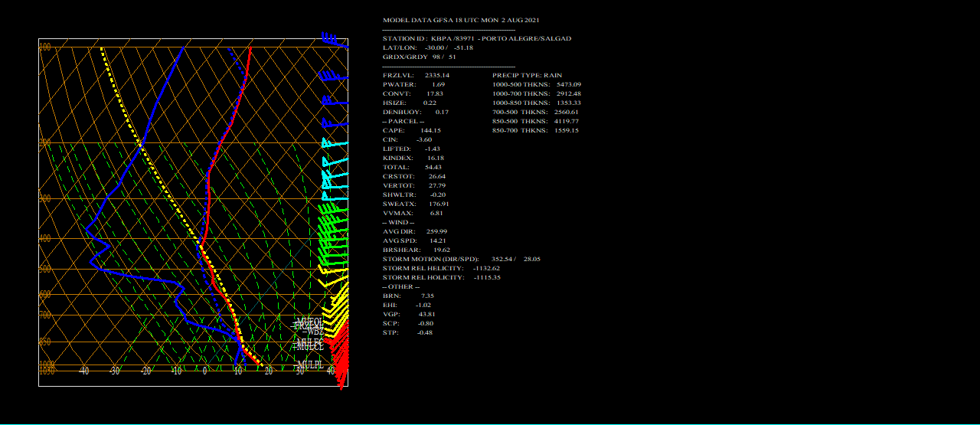Click the 'CONVT: 17.83' row

point(413,93)
